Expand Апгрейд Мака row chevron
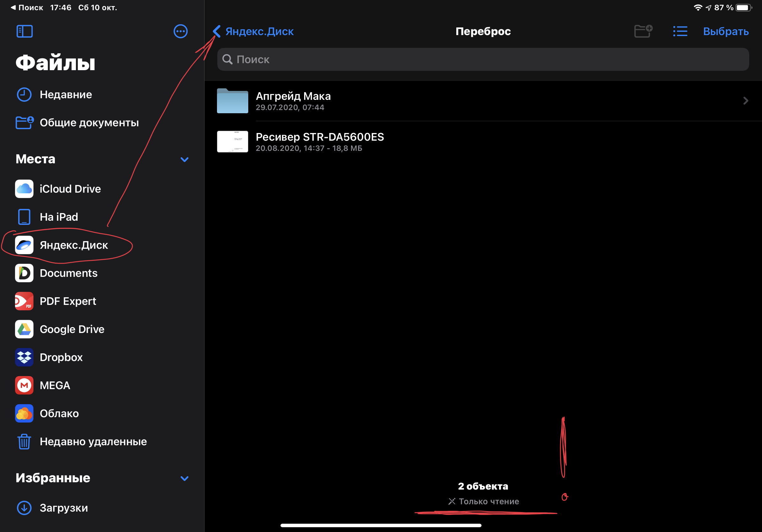 pos(745,101)
